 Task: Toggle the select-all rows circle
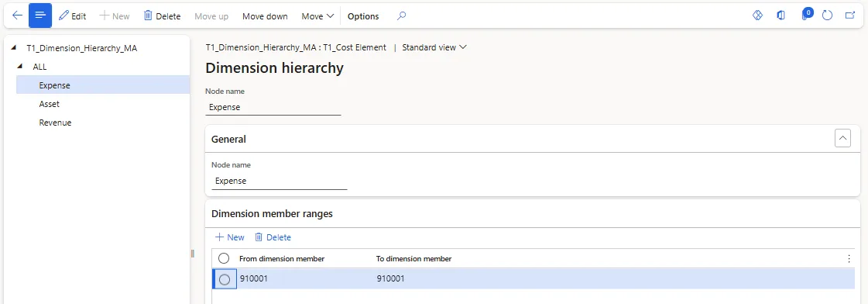point(224,258)
